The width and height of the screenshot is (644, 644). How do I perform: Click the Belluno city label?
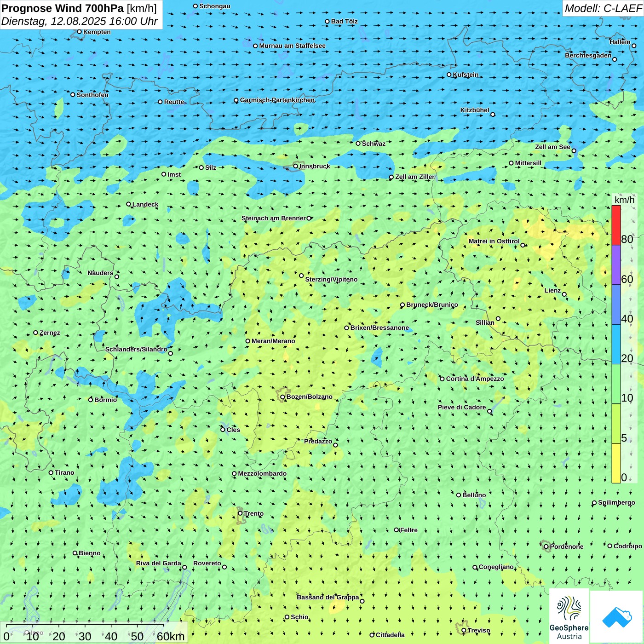pyautogui.click(x=474, y=495)
